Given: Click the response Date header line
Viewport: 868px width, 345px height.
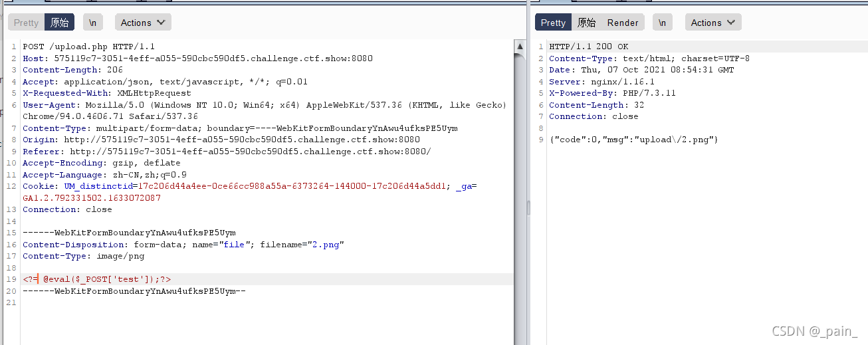Looking at the screenshot, I should (x=641, y=70).
